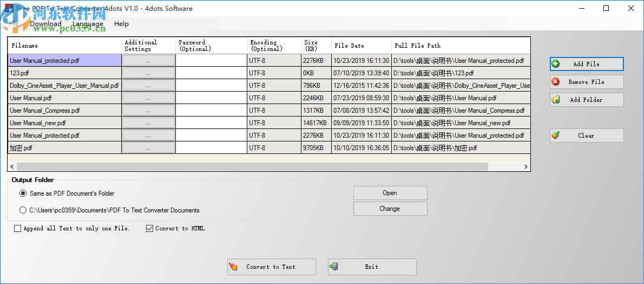Click the 9705KB size cell
Screen dimensions: 644x284
click(316, 148)
